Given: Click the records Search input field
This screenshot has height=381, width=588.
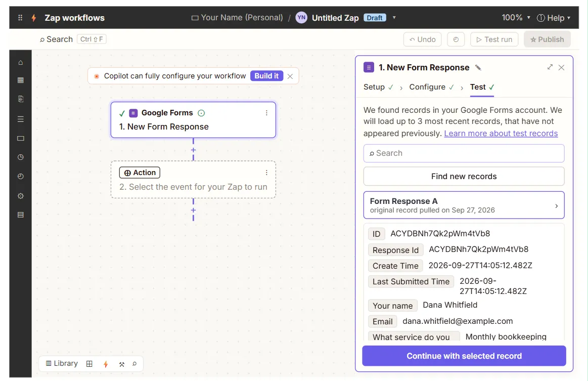Looking at the screenshot, I should tap(464, 153).
